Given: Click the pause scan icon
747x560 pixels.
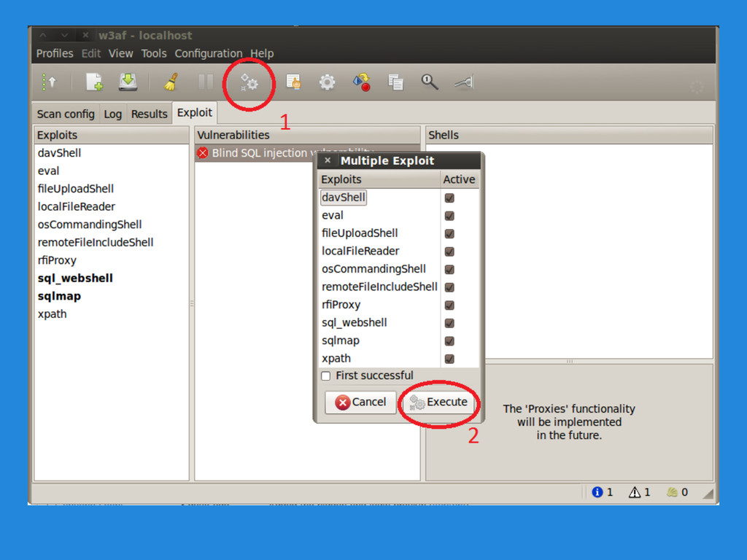Looking at the screenshot, I should tap(206, 82).
